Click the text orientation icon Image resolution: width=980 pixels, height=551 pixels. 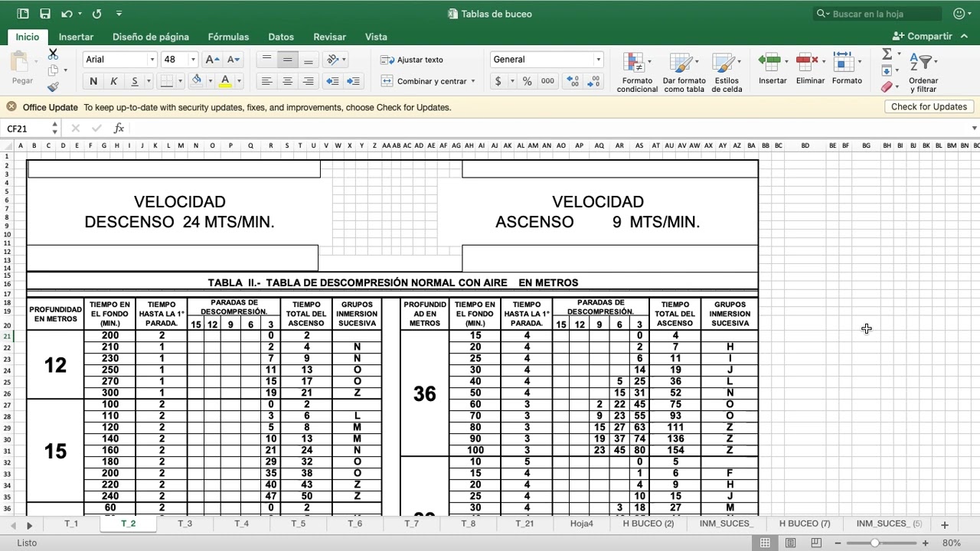point(332,59)
